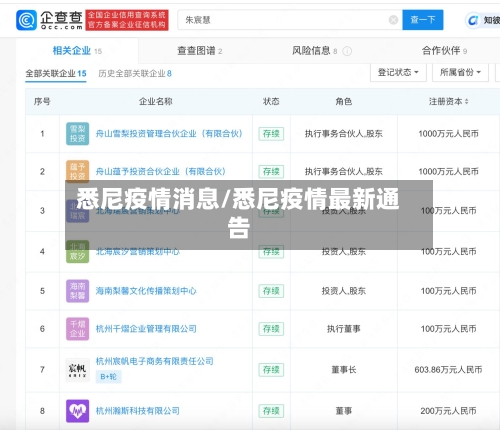Switch to the 查查图谱 tab
This screenshot has height=430, width=500.
tap(199, 51)
